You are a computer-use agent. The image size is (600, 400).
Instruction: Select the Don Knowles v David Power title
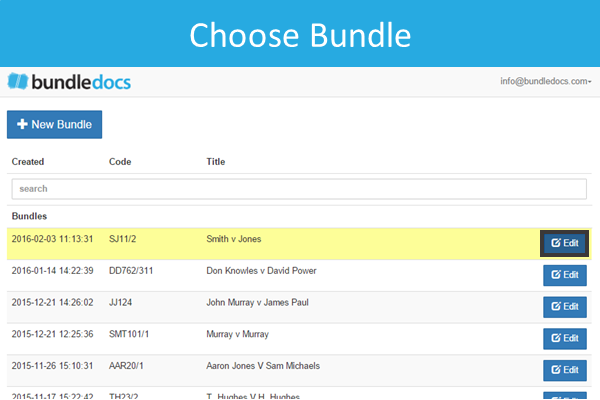[261, 271]
